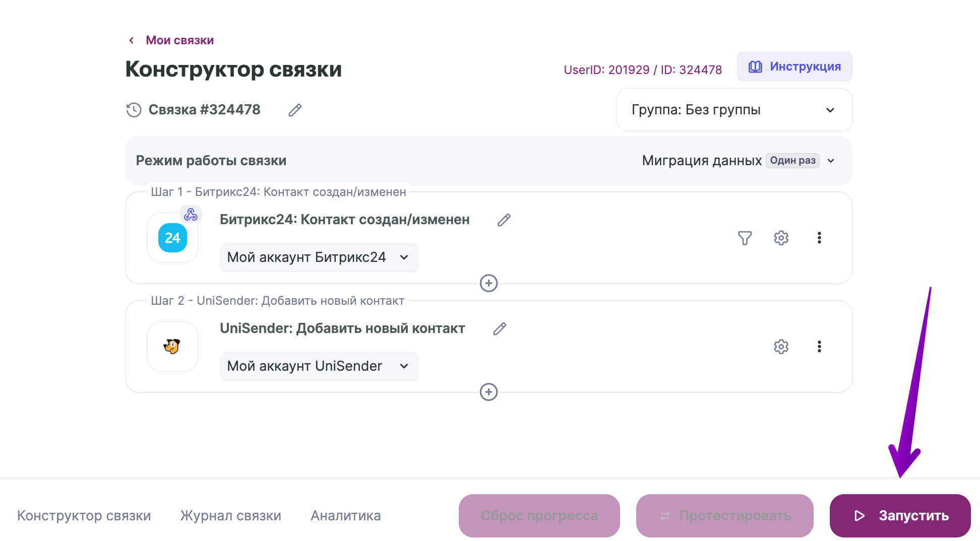
Task: Click the UniSender: Добавить новый контакт title
Action: coord(342,328)
